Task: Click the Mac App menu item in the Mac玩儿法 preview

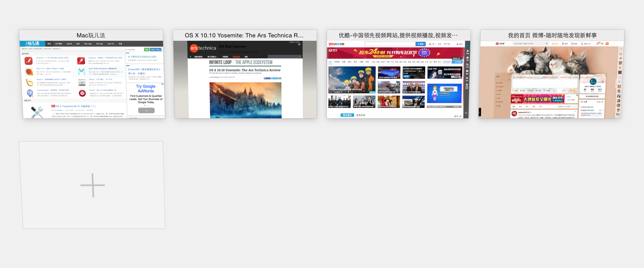Action: [88, 44]
